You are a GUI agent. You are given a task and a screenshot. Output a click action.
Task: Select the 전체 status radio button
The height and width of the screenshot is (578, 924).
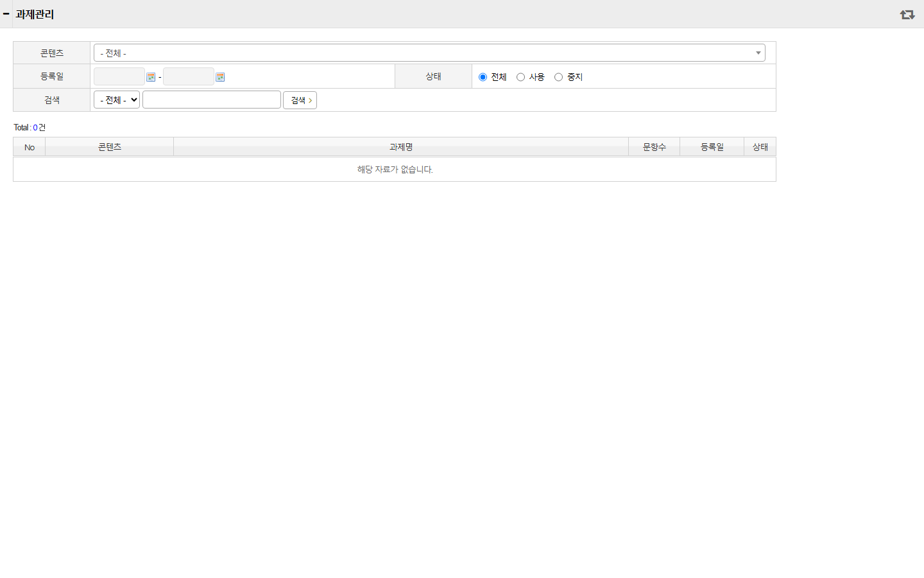[x=483, y=77]
